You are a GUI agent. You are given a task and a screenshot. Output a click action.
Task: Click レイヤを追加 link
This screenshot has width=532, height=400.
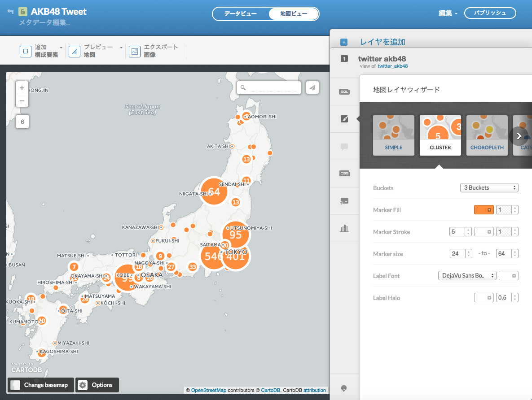(x=383, y=42)
